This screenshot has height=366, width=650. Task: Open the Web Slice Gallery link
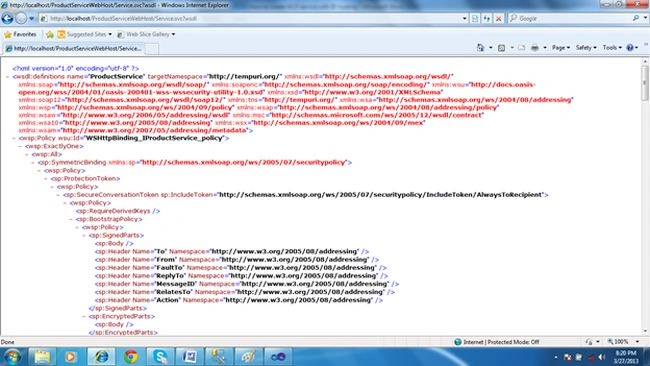coord(146,34)
